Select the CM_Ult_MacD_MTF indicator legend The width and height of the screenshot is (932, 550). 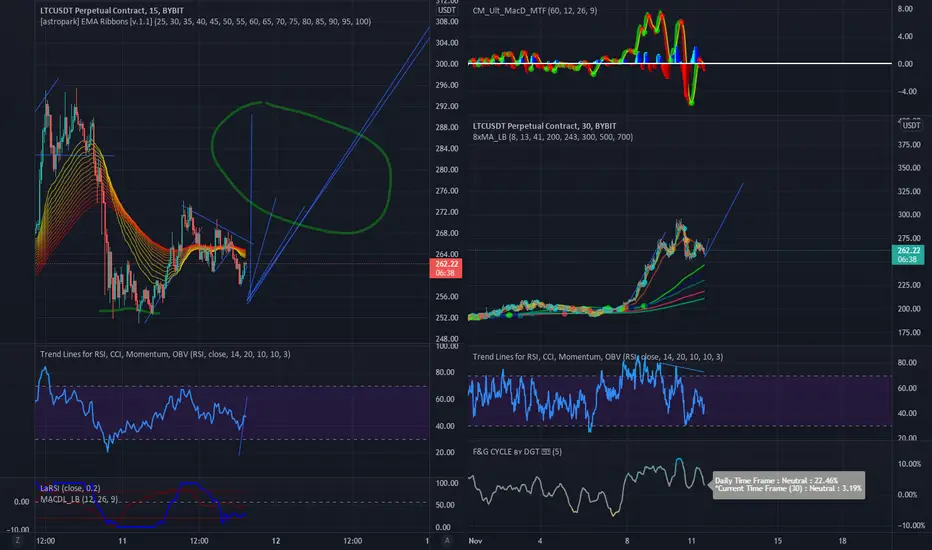(535, 11)
